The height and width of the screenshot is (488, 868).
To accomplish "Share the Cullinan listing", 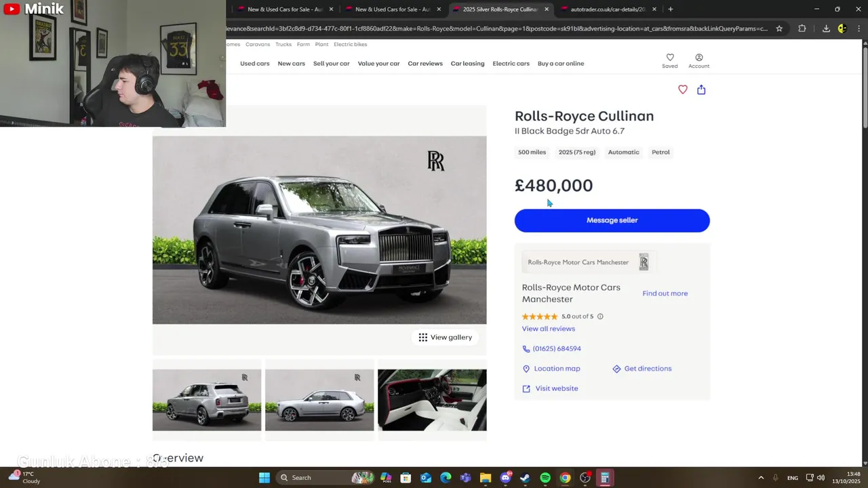I will pyautogui.click(x=701, y=89).
